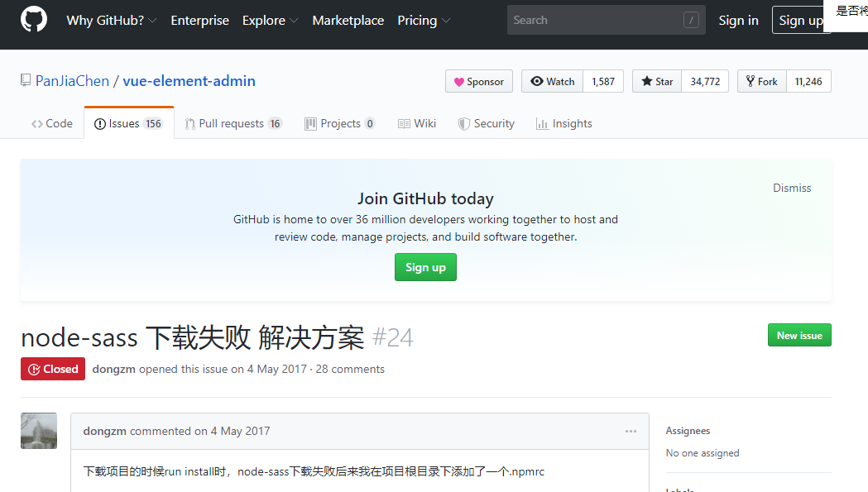Click the Issues exclamation icon
Viewport: 868px width, 492px height.
tap(99, 124)
